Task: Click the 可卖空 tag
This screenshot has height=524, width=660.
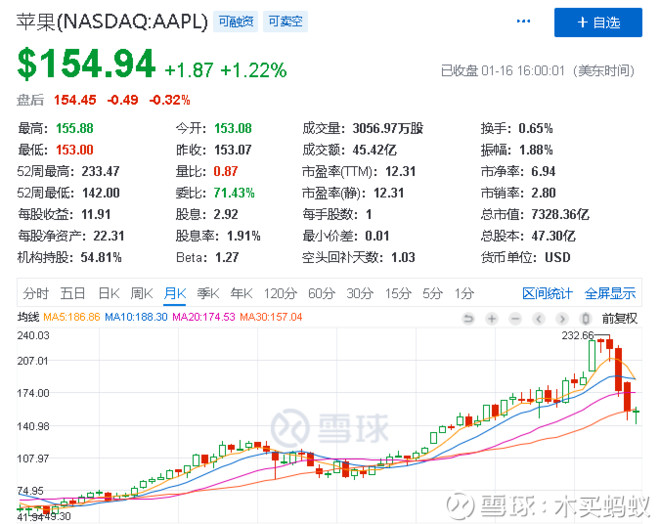Action: (285, 21)
